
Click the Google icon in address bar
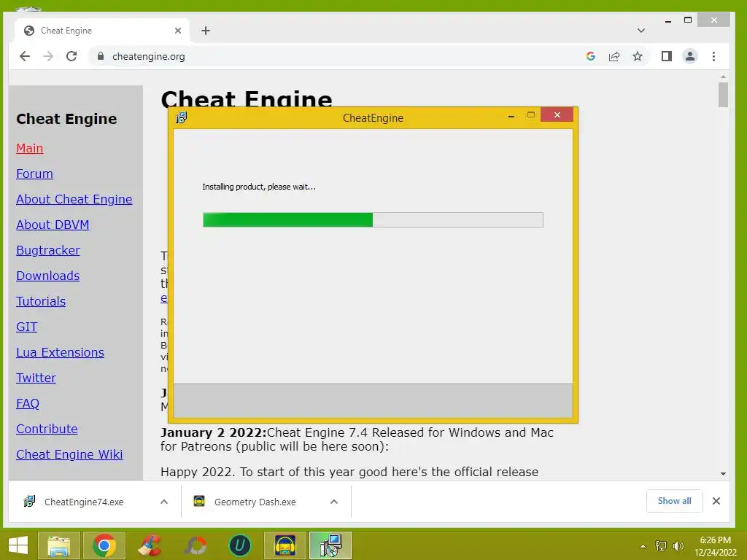[x=591, y=56]
